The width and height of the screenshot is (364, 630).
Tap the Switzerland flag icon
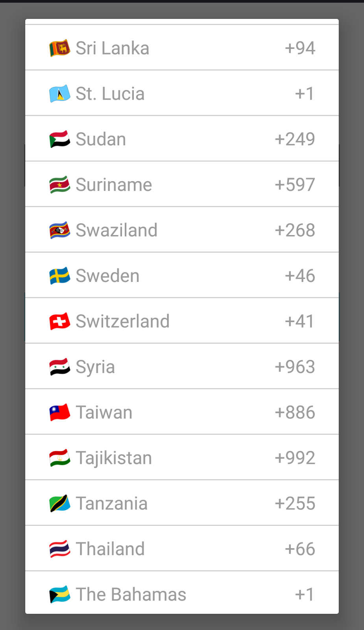(x=60, y=321)
